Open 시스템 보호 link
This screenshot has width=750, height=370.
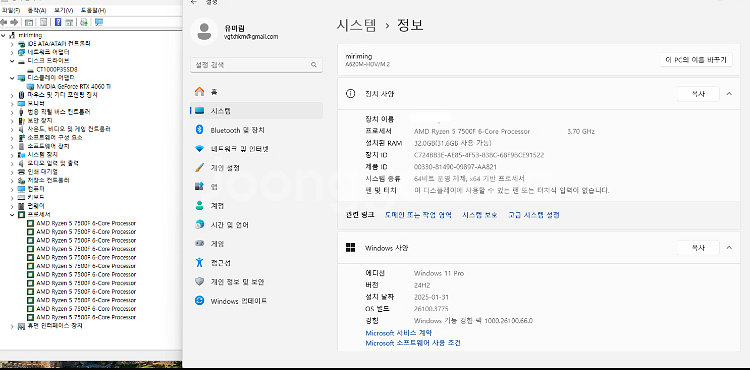coord(480,215)
